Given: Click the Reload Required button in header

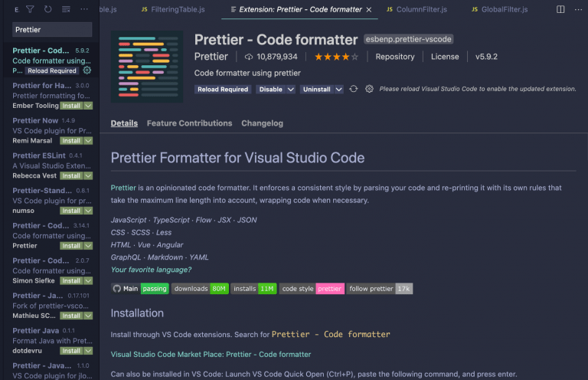Looking at the screenshot, I should pos(223,90).
